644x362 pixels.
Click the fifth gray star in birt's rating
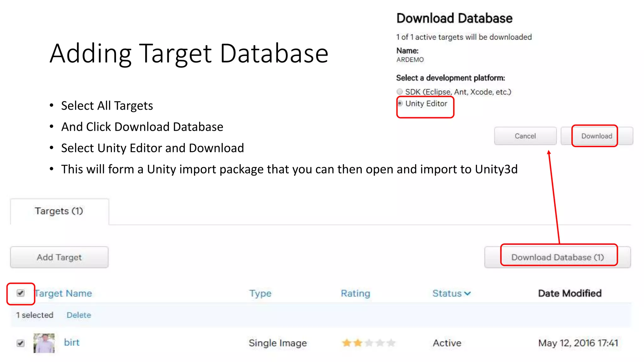coord(391,343)
